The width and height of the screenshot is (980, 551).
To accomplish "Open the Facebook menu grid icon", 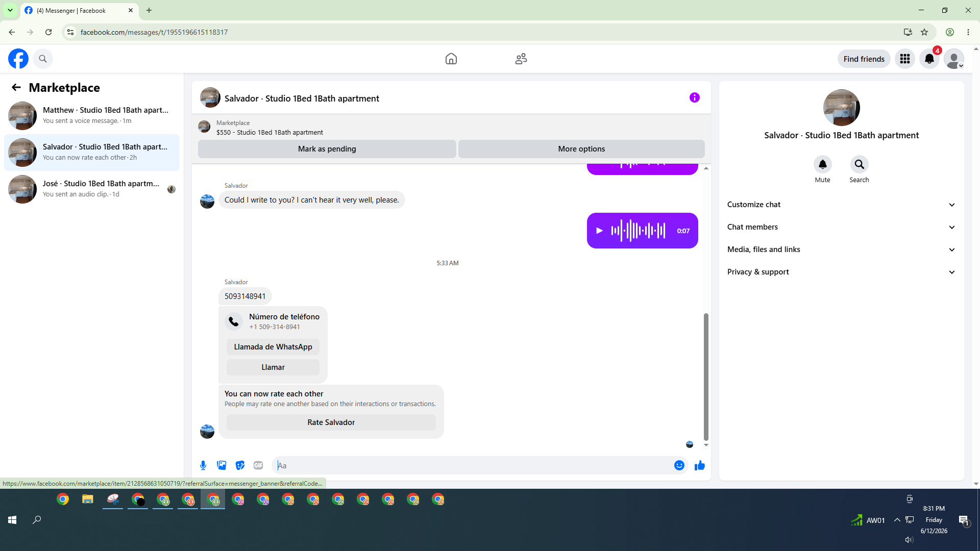I will point(905,59).
